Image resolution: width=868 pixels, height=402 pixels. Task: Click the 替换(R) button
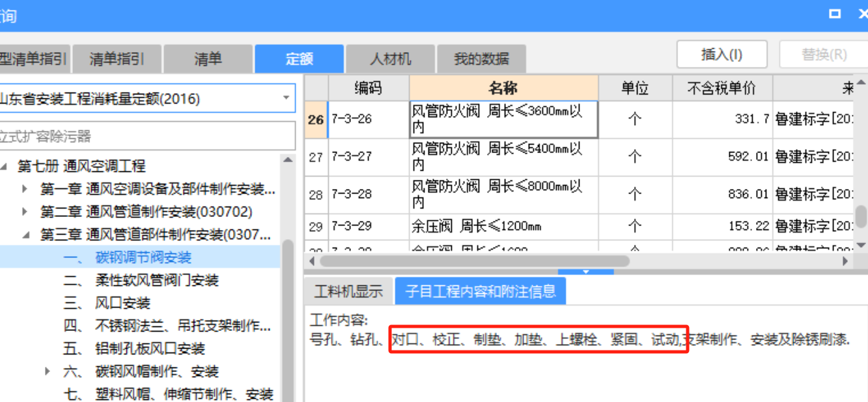pos(823,54)
